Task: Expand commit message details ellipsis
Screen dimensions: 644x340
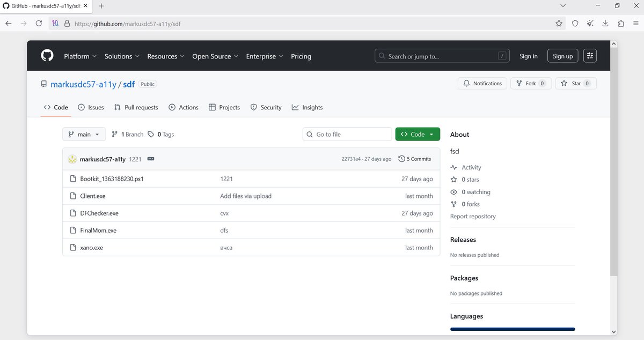Action: [151, 159]
